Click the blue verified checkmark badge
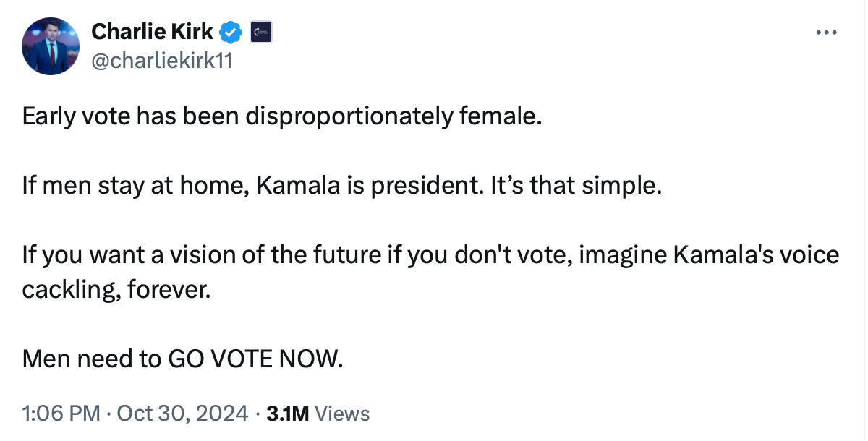The height and width of the screenshot is (441, 868). tap(231, 32)
